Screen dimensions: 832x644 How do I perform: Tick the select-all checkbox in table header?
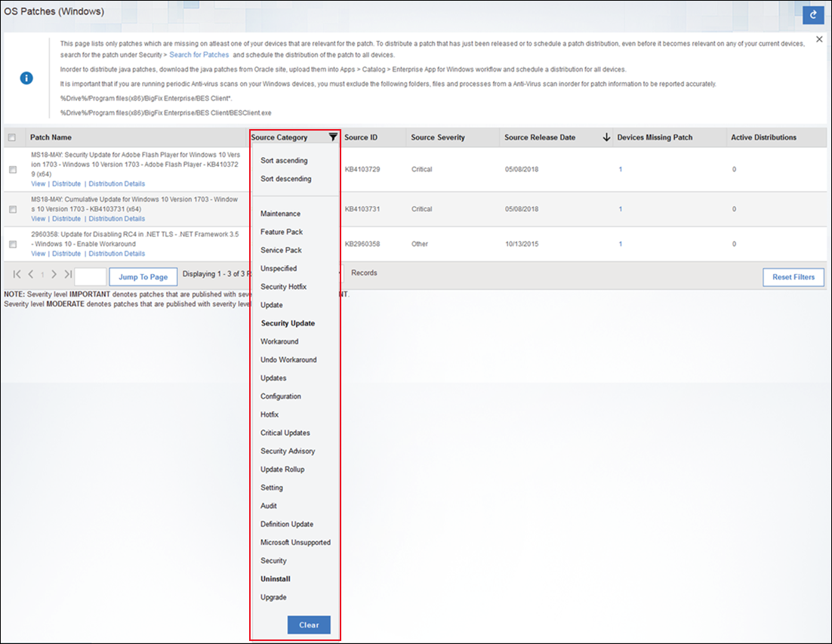[x=11, y=137]
